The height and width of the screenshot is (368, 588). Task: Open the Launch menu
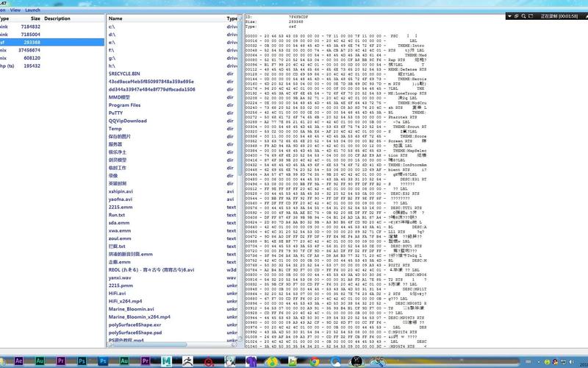pyautogui.click(x=32, y=10)
